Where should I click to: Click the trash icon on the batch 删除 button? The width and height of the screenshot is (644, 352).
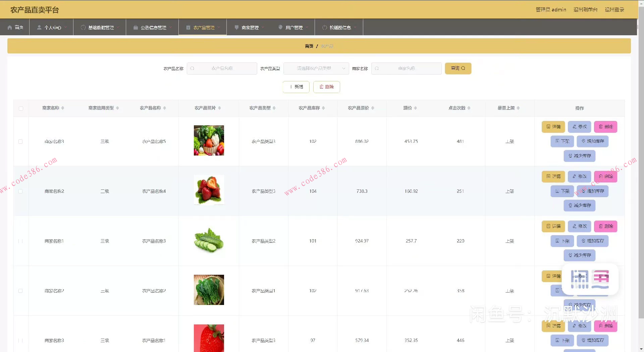tap(321, 87)
